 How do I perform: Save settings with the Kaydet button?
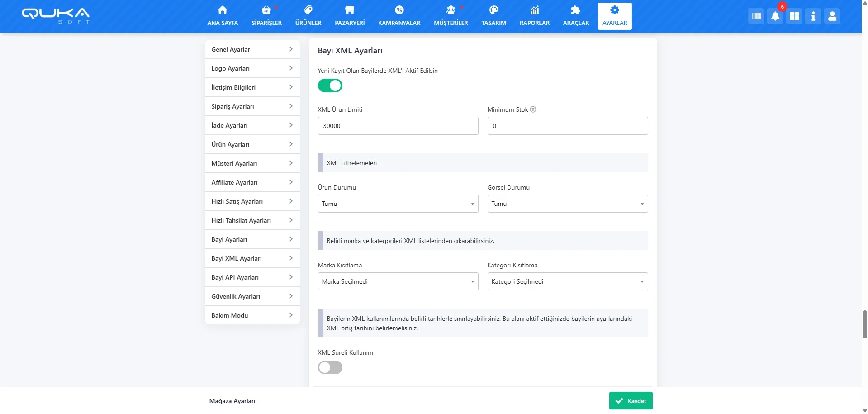tap(631, 401)
